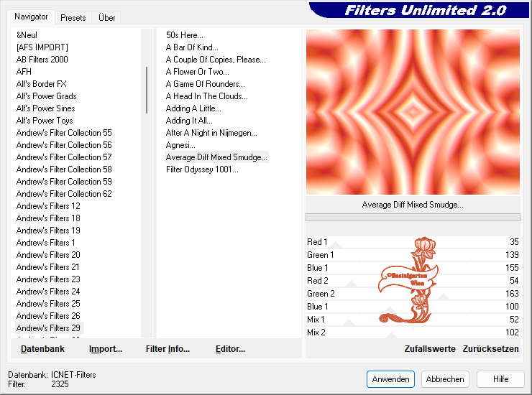Select Andrew's Filter Collection 59
Viewport: 532px width, 395px height.
64,182
